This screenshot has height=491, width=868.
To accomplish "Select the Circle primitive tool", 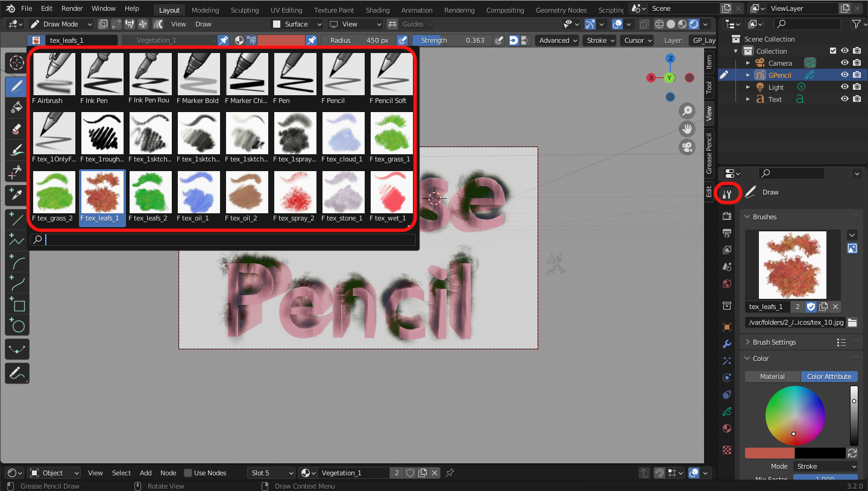I will (17, 327).
